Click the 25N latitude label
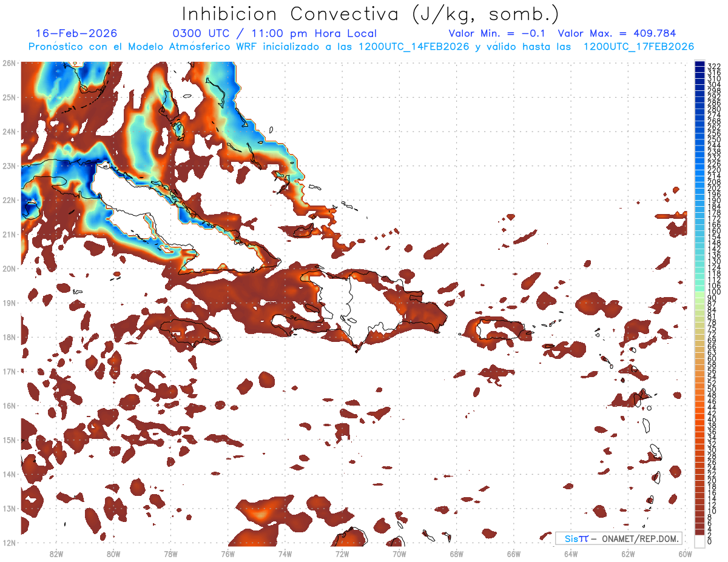The width and height of the screenshot is (728, 562). pos(8,97)
